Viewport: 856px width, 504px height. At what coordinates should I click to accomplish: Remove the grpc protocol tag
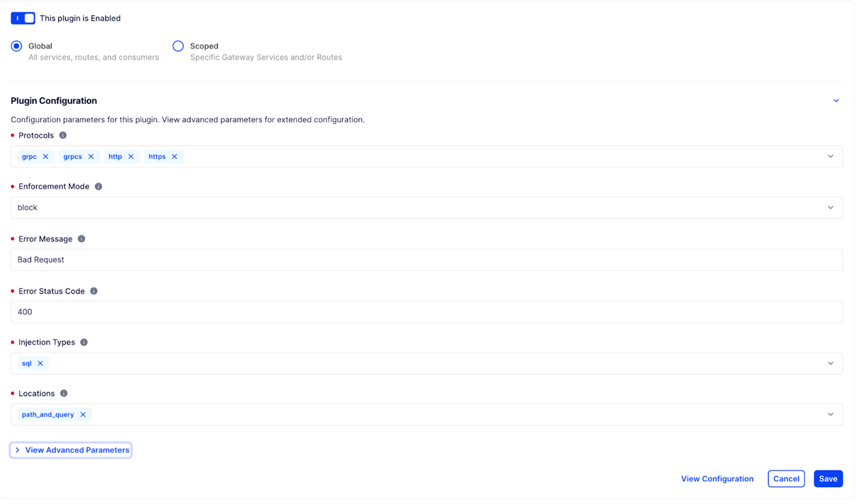click(x=45, y=156)
